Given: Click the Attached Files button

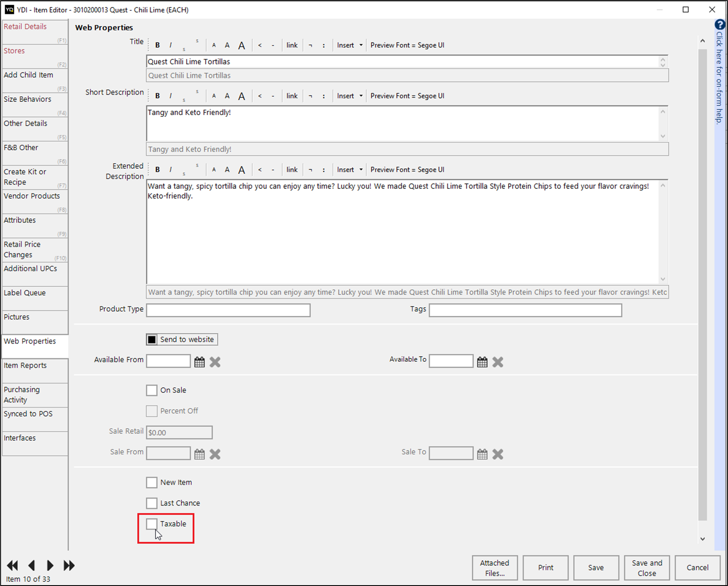Looking at the screenshot, I should pos(494,568).
